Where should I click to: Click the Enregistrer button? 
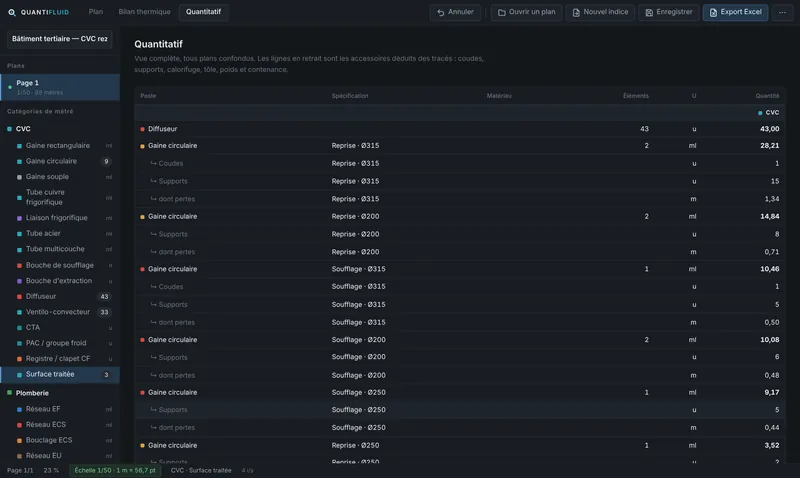pos(668,12)
